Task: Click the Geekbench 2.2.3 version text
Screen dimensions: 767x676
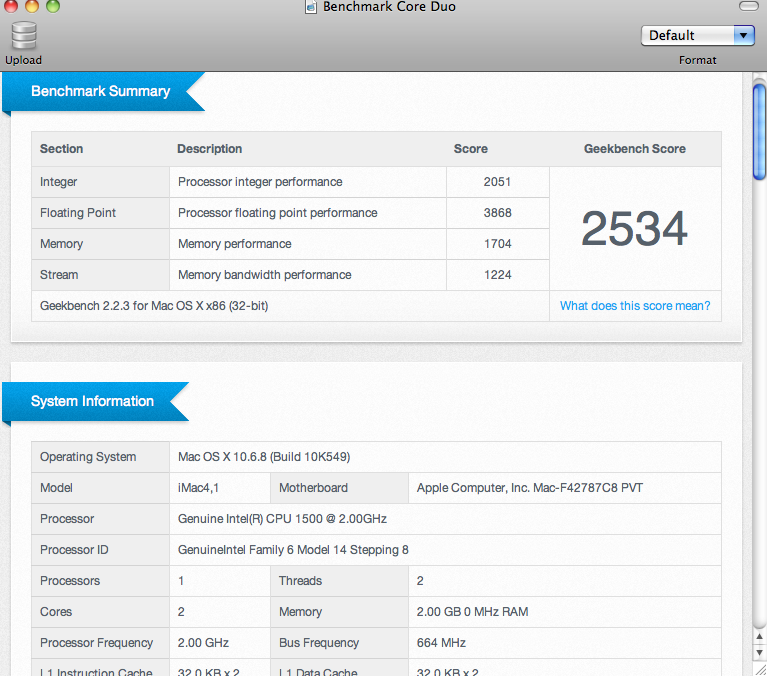Action: tap(154, 306)
